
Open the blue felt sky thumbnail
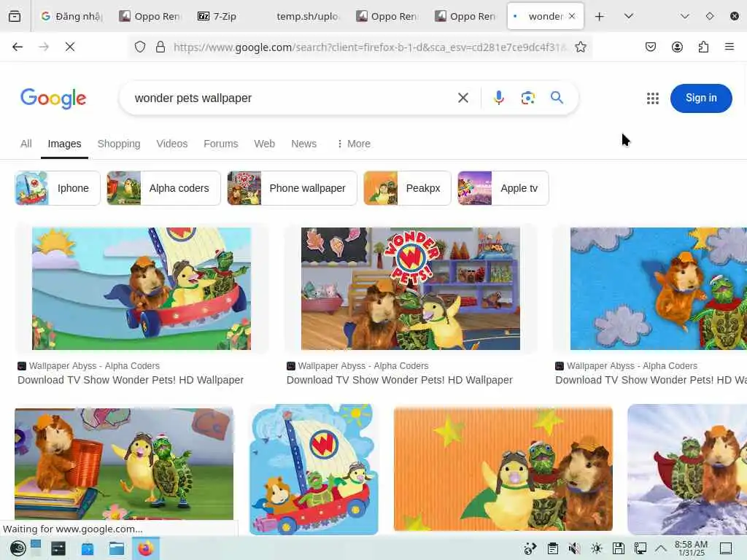click(659, 289)
